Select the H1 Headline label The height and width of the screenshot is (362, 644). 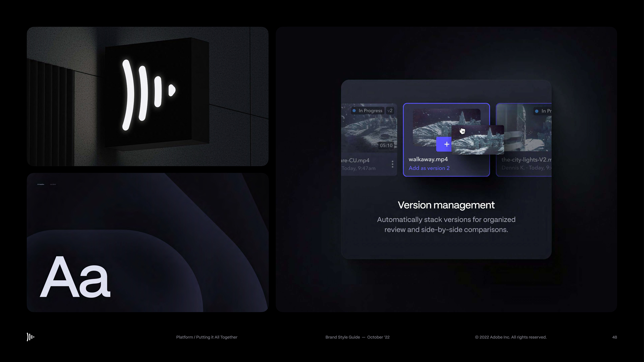point(40,184)
